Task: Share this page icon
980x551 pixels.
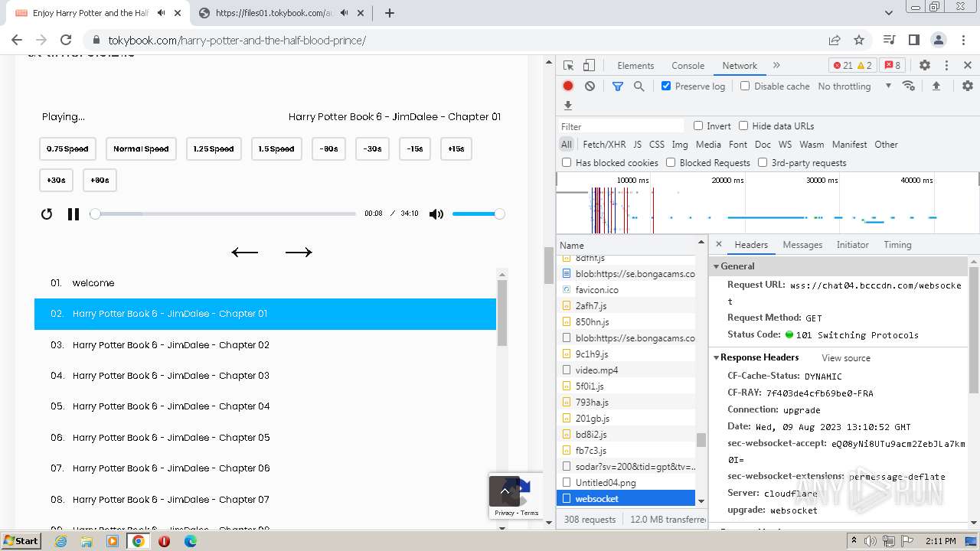Action: pyautogui.click(x=835, y=40)
